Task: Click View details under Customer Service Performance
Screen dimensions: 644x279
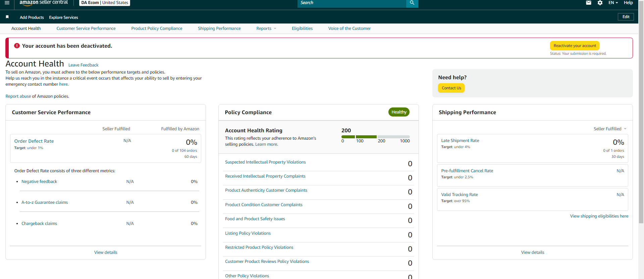Action: pos(106,252)
